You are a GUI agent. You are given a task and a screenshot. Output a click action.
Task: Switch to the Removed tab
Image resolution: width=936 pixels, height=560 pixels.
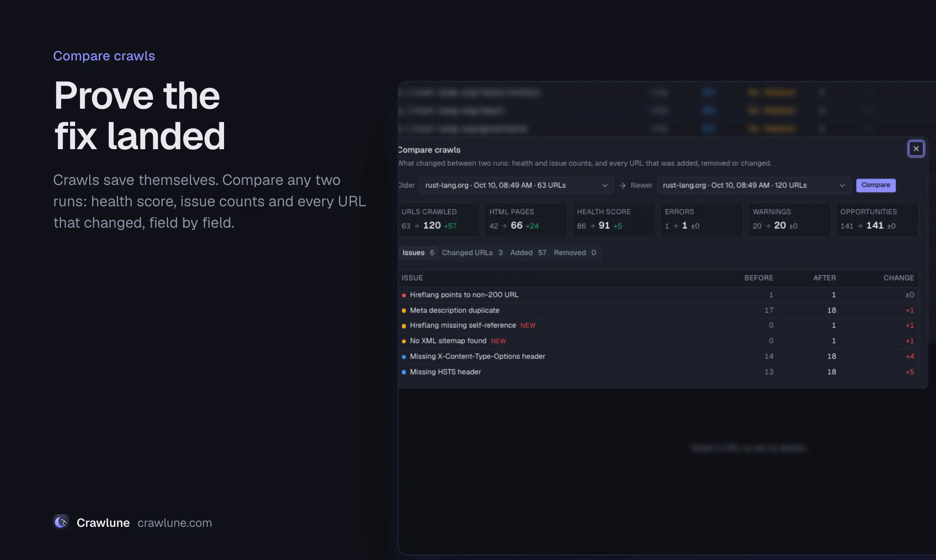click(x=575, y=252)
